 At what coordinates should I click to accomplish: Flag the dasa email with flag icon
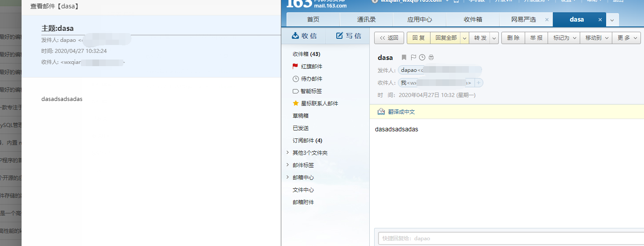[x=413, y=57]
